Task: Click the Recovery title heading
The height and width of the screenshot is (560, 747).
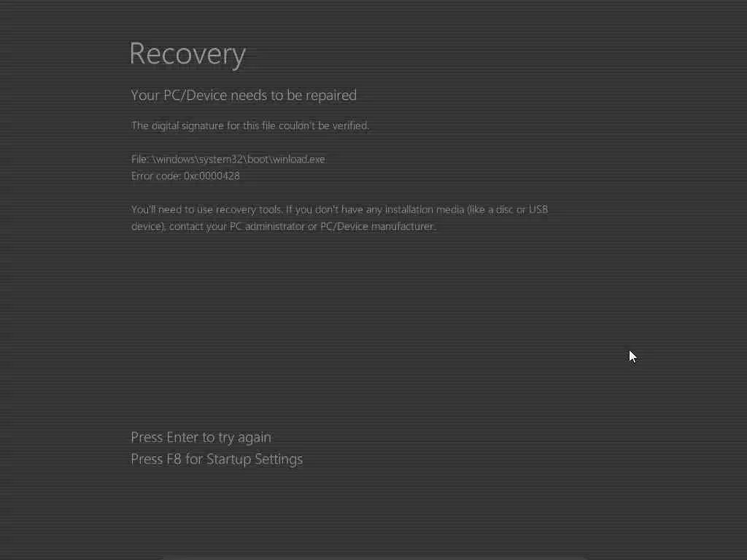Action: tap(187, 54)
